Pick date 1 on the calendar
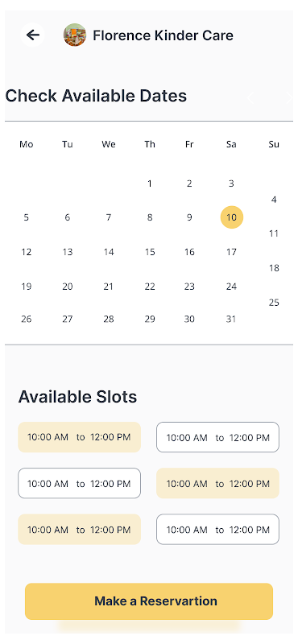 tap(150, 184)
